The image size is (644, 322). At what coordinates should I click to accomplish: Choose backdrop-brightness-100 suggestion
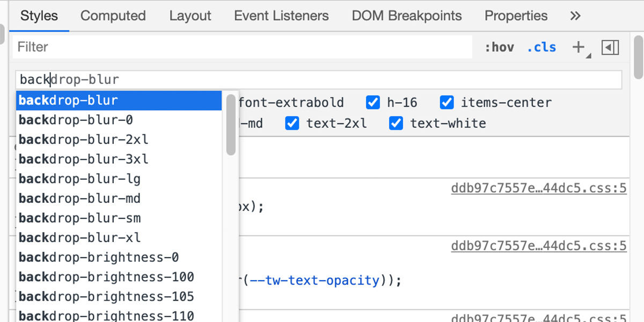pyautogui.click(x=119, y=277)
